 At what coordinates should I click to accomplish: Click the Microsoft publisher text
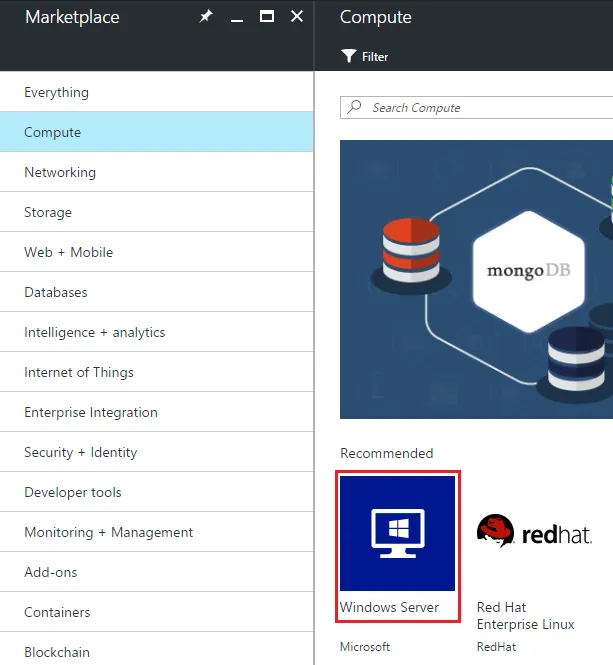(365, 647)
